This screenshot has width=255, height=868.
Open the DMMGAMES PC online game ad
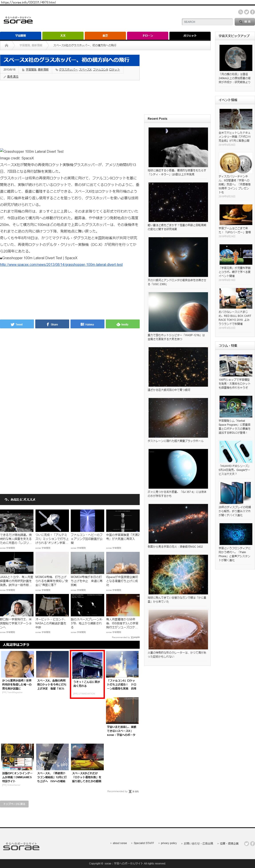pyautogui.click(x=18, y=765)
